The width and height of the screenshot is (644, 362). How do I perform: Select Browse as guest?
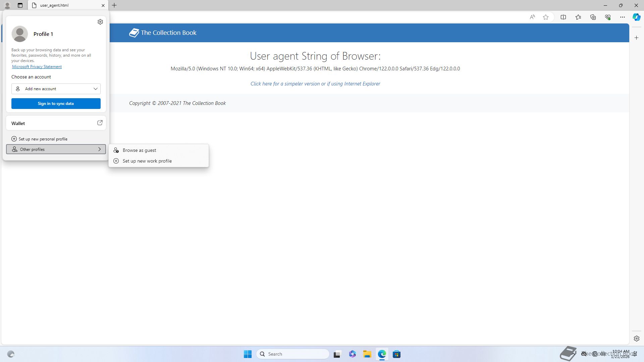139,150
